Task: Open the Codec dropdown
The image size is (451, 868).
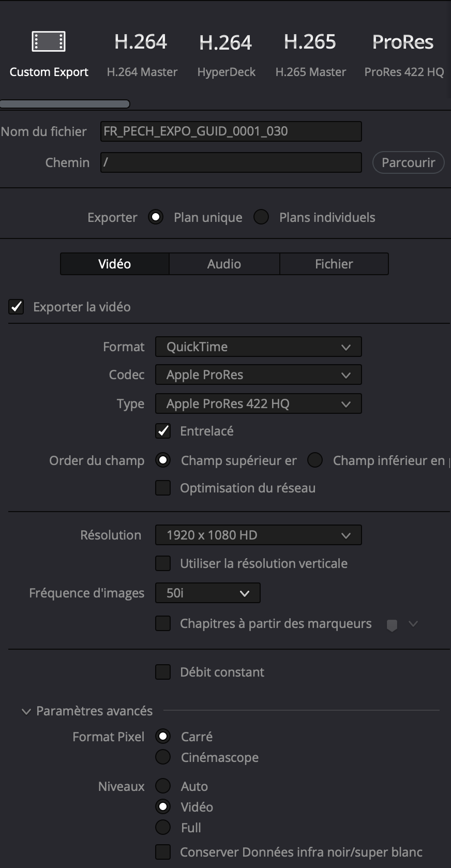Action: (258, 375)
